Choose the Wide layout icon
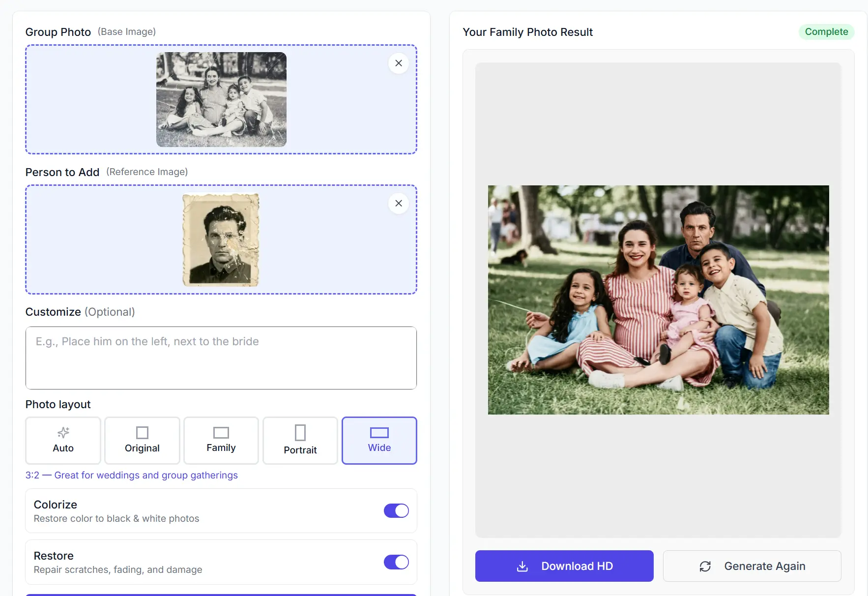The height and width of the screenshot is (596, 868). click(x=379, y=433)
